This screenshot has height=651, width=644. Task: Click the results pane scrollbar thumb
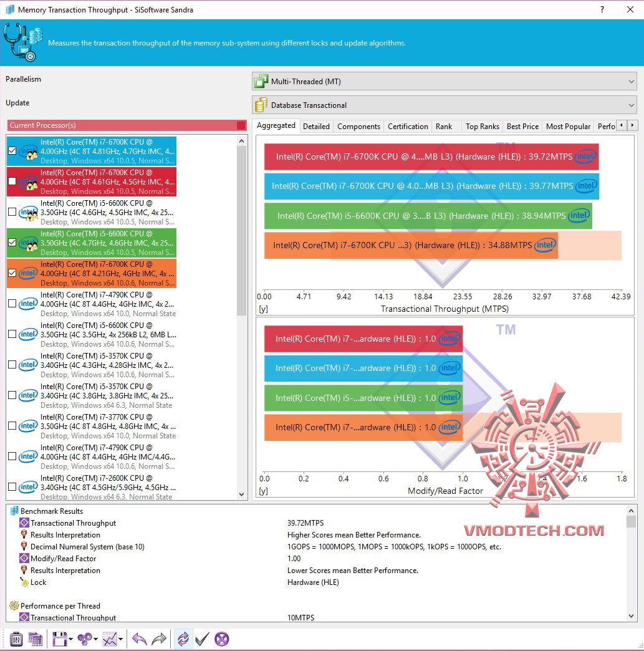[x=631, y=521]
